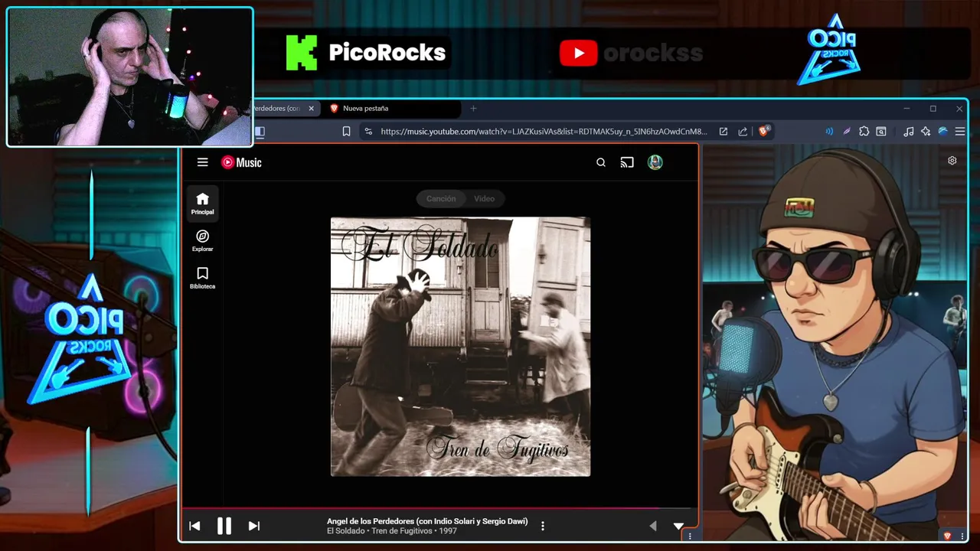Switch to Video mode
This screenshot has width=980, height=551.
point(484,199)
